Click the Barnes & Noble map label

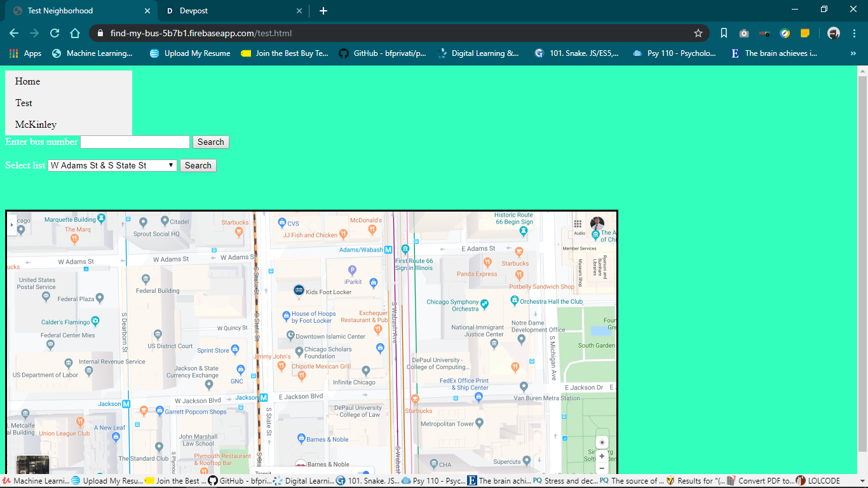327,439
